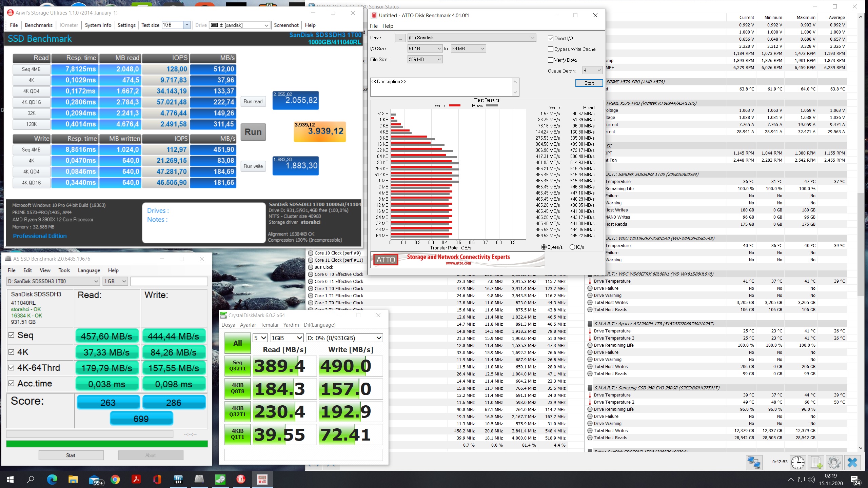
Task: Switch to Anvil's Storage Utilities taskbar icon
Action: [241, 480]
